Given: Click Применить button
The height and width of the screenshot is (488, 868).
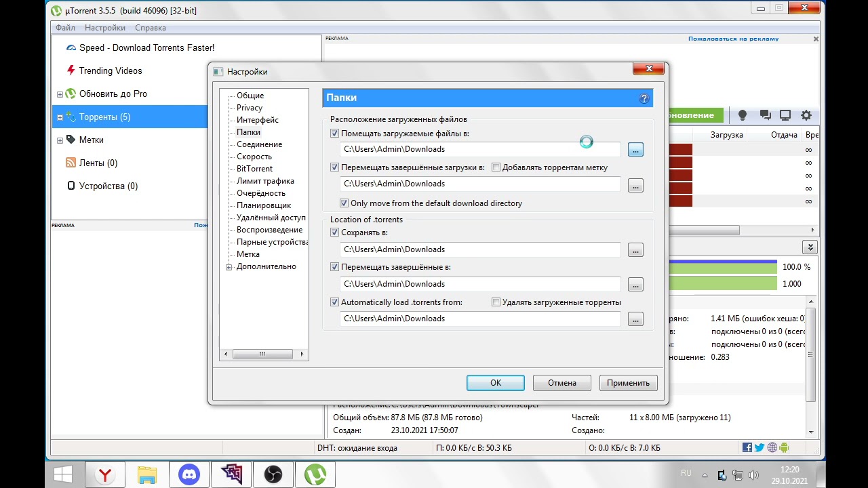Looking at the screenshot, I should tap(629, 383).
